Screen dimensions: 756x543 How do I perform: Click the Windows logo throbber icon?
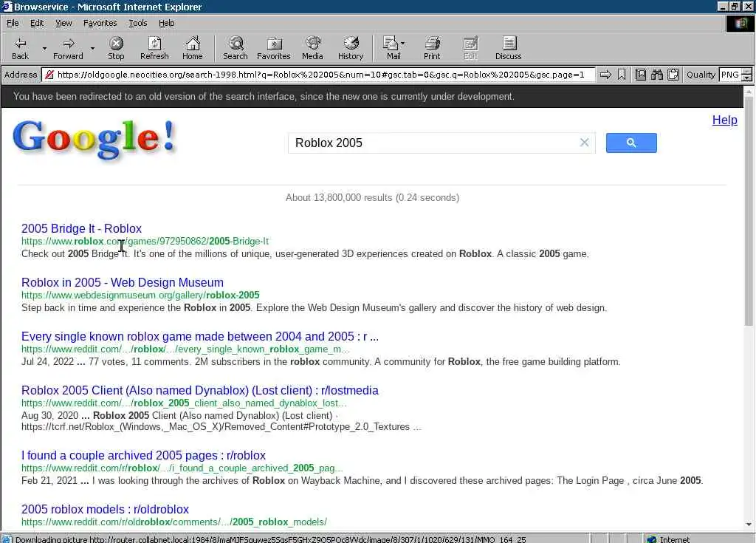pos(741,23)
